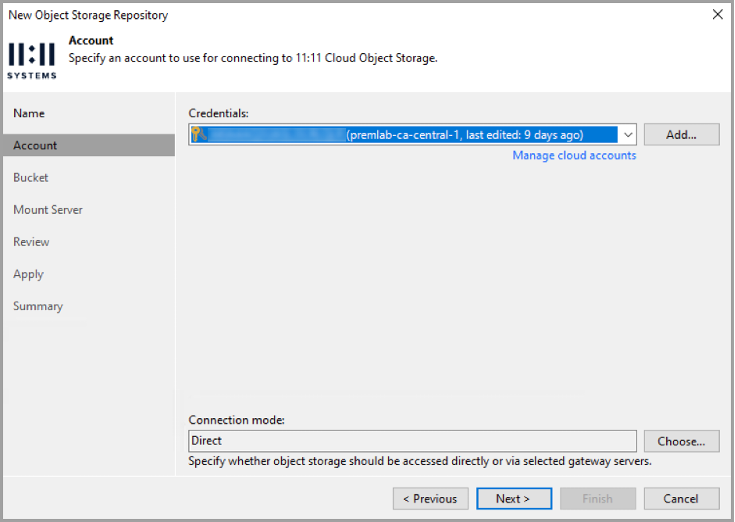
Task: Click the < Previous button
Action: [x=430, y=499]
